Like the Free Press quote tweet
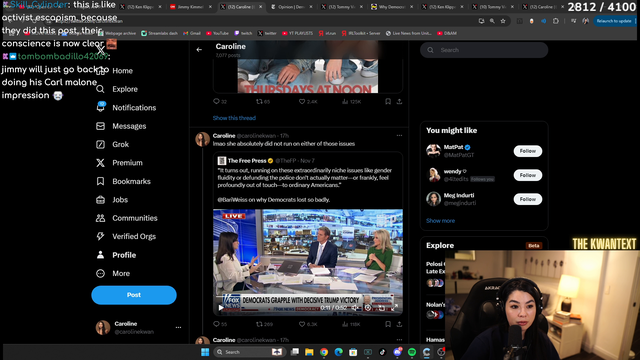This screenshot has height=360, width=640. coord(302,324)
